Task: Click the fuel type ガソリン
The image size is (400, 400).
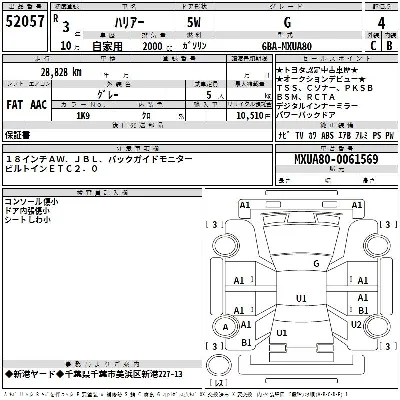Action: [x=194, y=46]
